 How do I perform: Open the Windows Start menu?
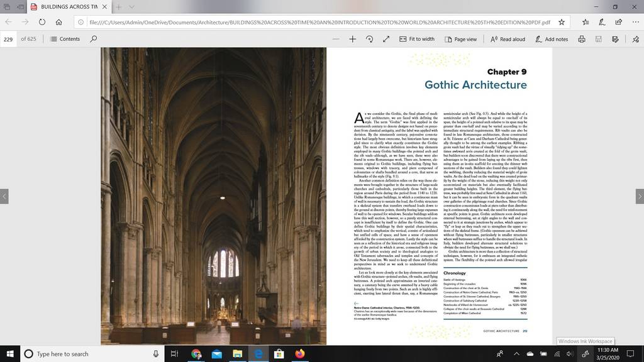click(10, 354)
